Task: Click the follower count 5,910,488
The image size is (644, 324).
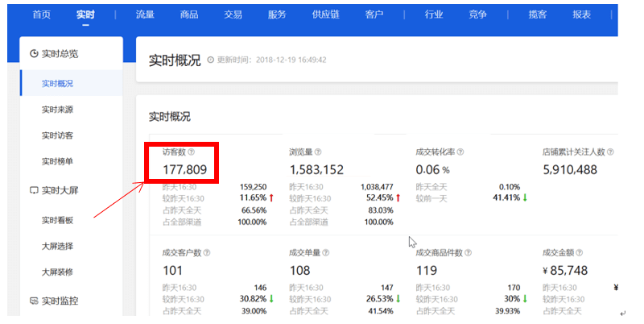Action: coord(570,169)
